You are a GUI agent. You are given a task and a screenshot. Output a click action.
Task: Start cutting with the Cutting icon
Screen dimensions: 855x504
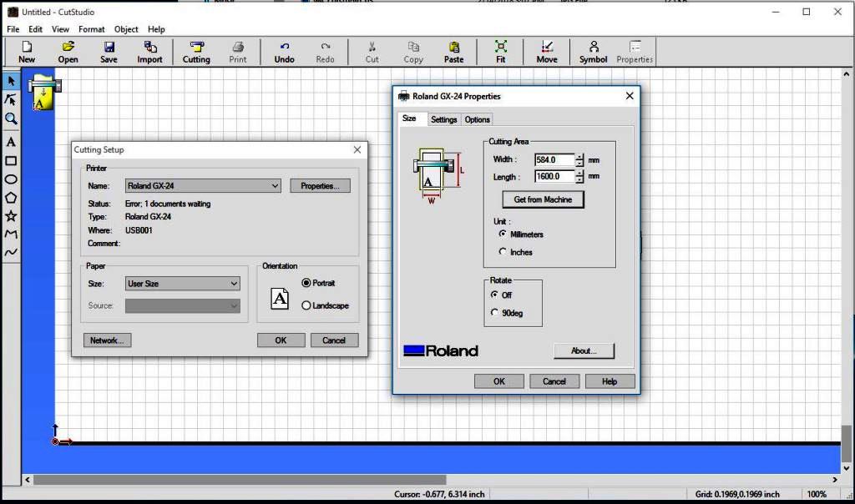pos(196,53)
